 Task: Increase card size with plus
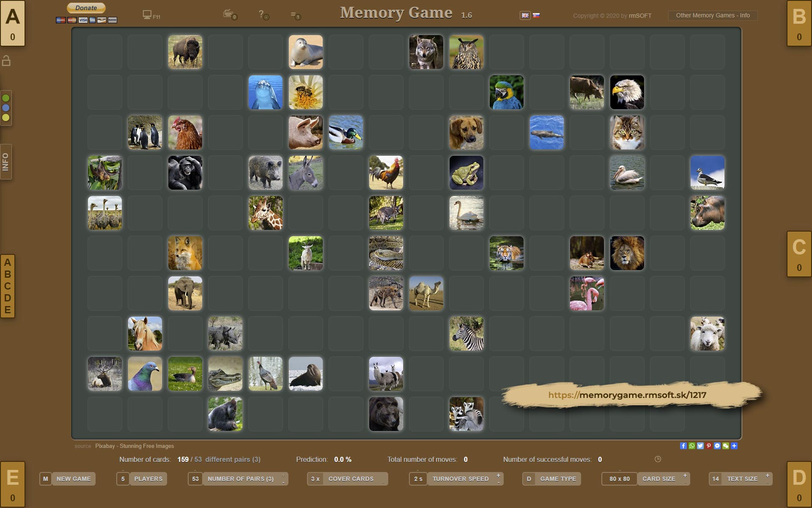[x=685, y=475]
